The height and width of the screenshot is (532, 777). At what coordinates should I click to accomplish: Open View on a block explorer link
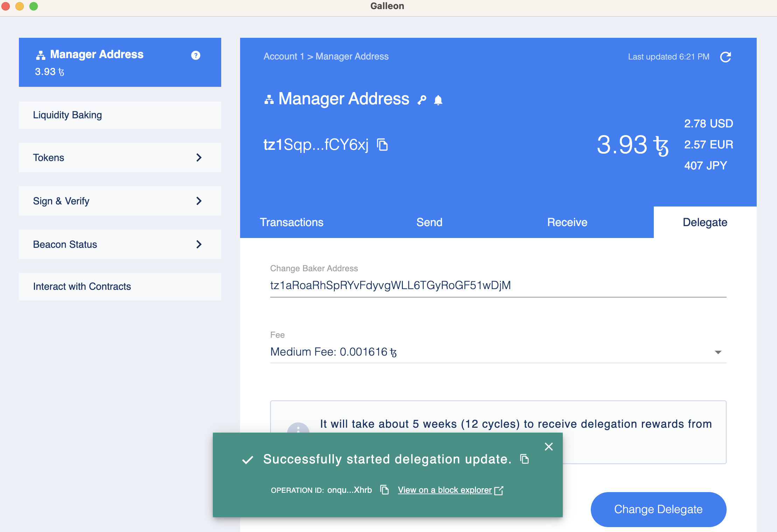click(x=450, y=490)
